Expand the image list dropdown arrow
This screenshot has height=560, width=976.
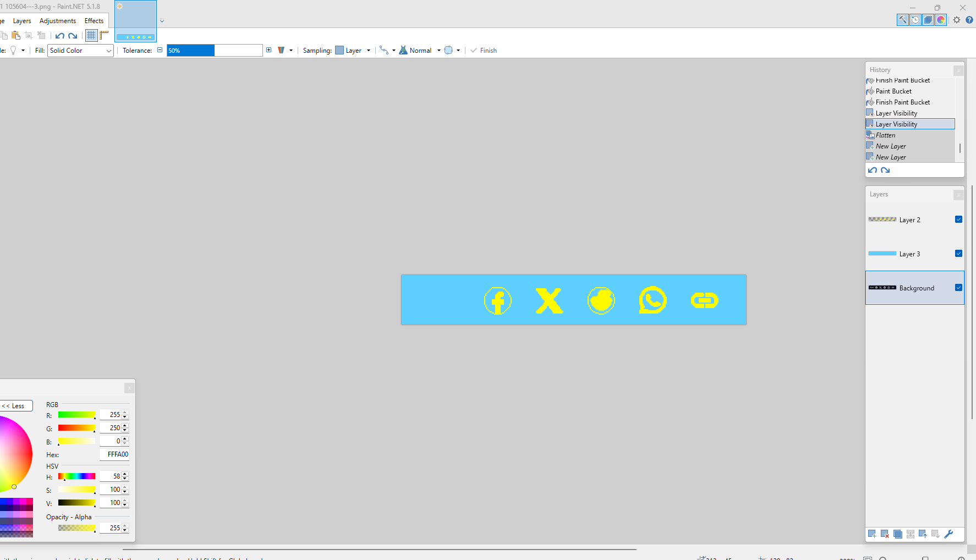point(162,21)
